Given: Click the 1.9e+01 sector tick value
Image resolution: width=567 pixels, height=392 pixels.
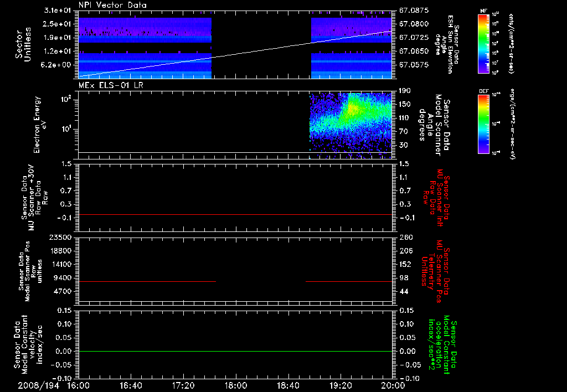Looking at the screenshot, I should (x=57, y=38).
